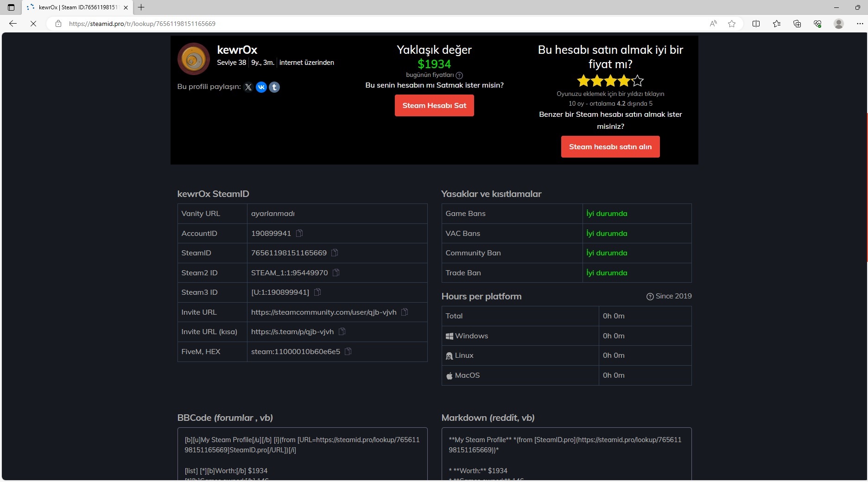Copy the FiveM HEX value
This screenshot has height=482, width=868.
coord(348,351)
